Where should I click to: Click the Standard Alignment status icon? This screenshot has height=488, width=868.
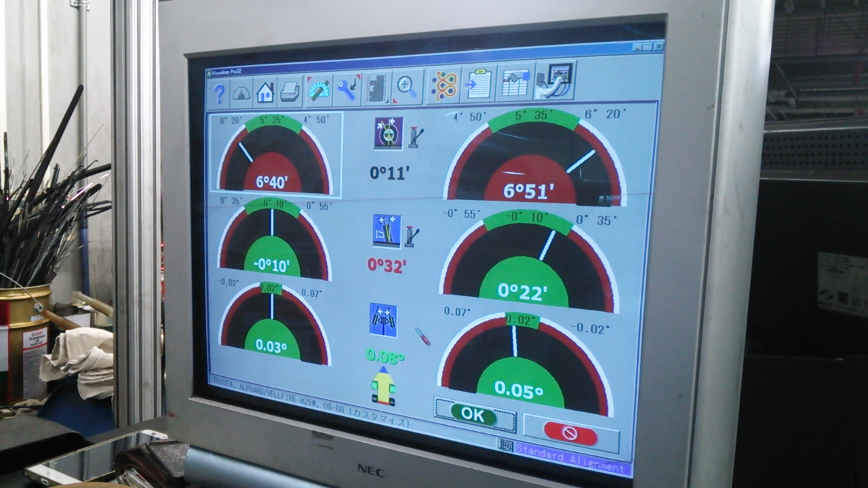tap(505, 445)
